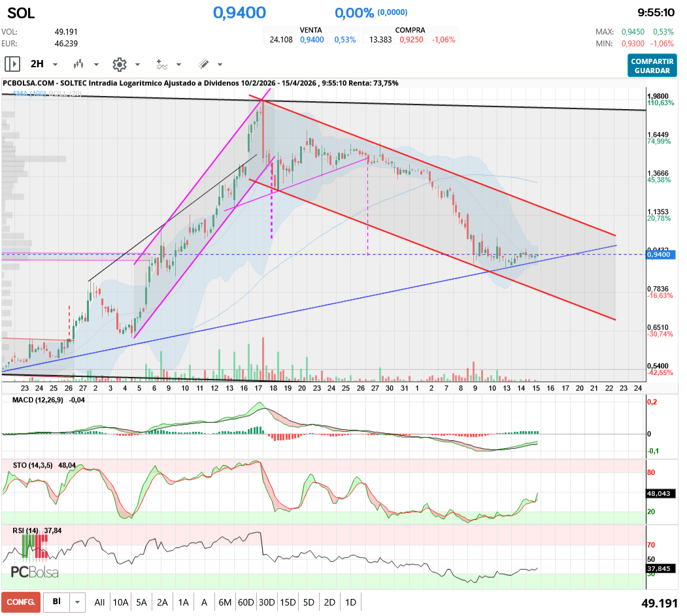Click the 1D timeframe tab
Image resolution: width=687 pixels, height=616 pixels.
tap(350, 602)
